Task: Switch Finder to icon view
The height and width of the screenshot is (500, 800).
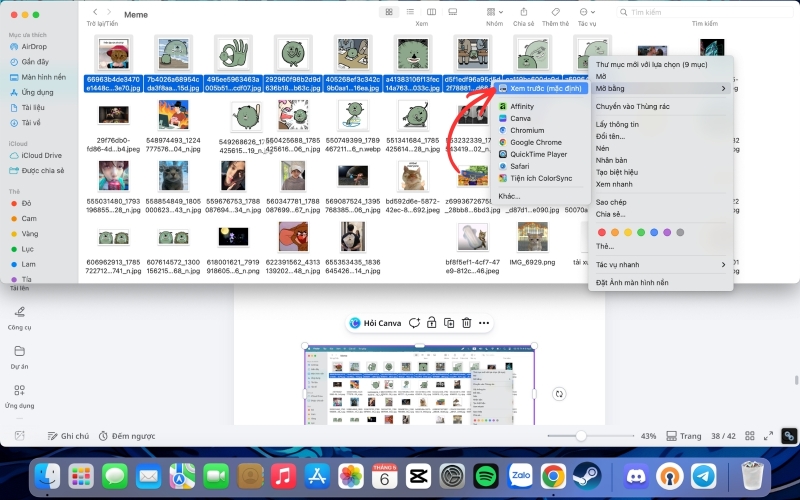Action: tap(389, 12)
